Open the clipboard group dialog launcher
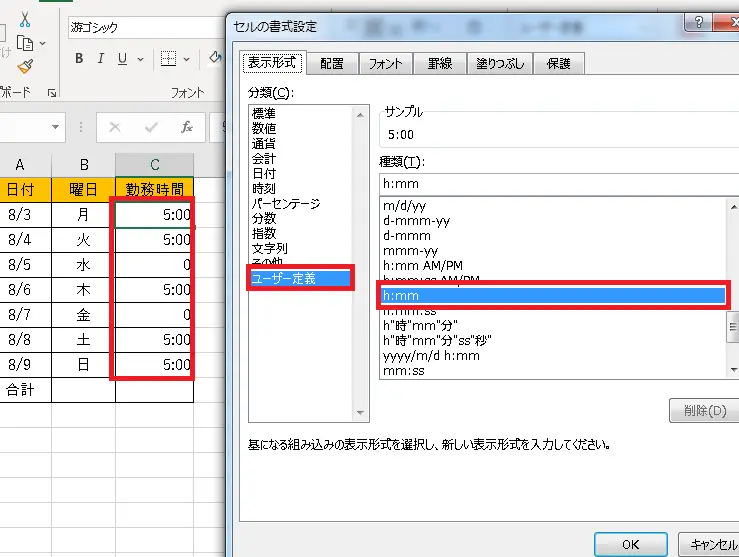Screen dimensions: 739x557 coord(51,93)
